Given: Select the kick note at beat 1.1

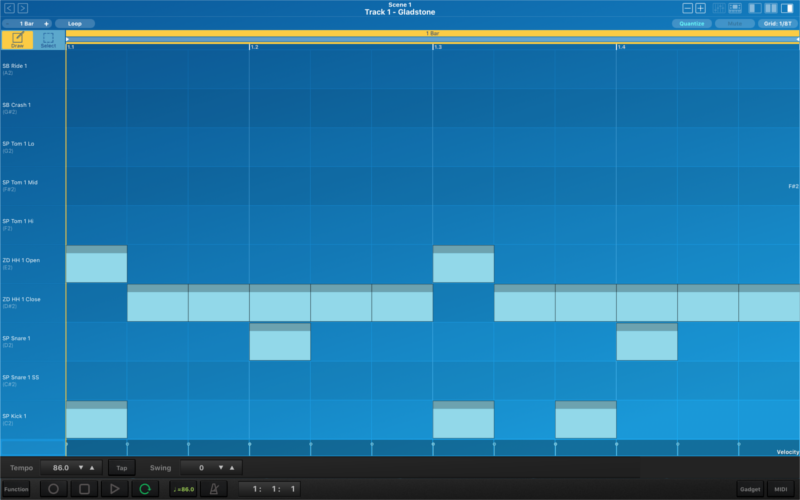Looking at the screenshot, I should pyautogui.click(x=96, y=419).
